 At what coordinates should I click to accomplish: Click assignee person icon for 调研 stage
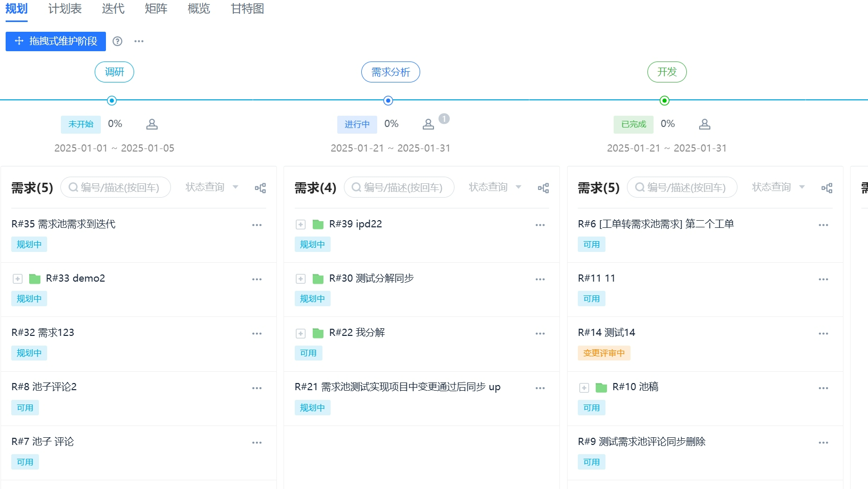(152, 124)
